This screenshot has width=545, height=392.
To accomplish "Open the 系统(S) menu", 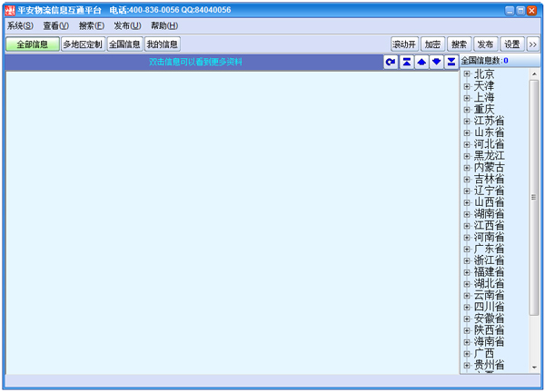I will click(20, 25).
